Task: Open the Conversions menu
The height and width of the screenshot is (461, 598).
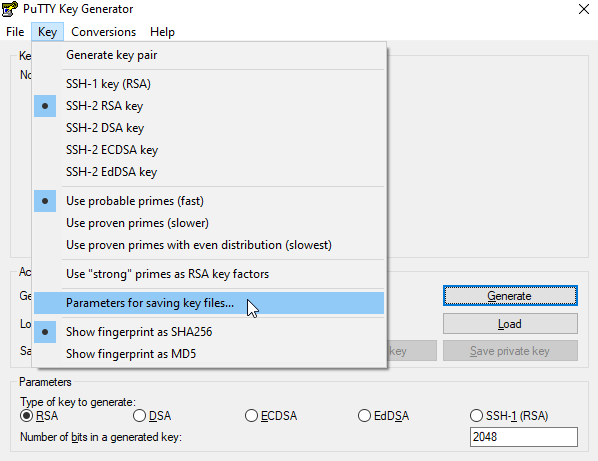Action: pyautogui.click(x=103, y=32)
